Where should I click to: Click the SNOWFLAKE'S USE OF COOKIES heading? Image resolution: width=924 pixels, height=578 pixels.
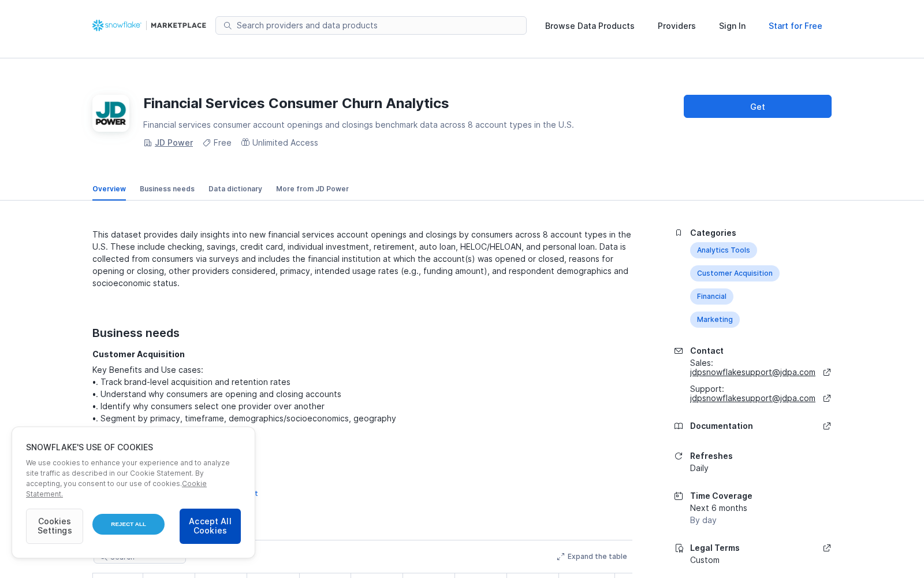point(90,447)
